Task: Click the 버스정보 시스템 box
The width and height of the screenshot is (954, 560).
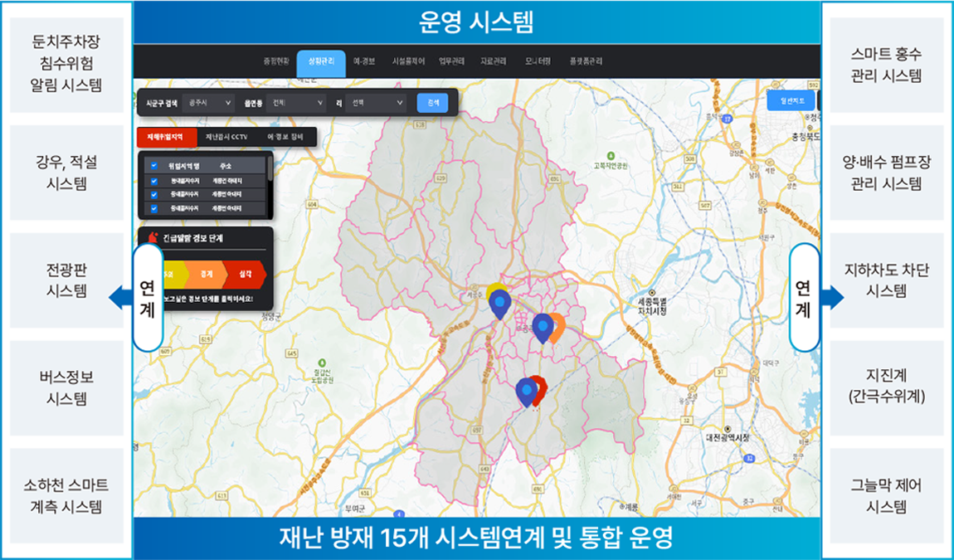Action: coord(66,387)
